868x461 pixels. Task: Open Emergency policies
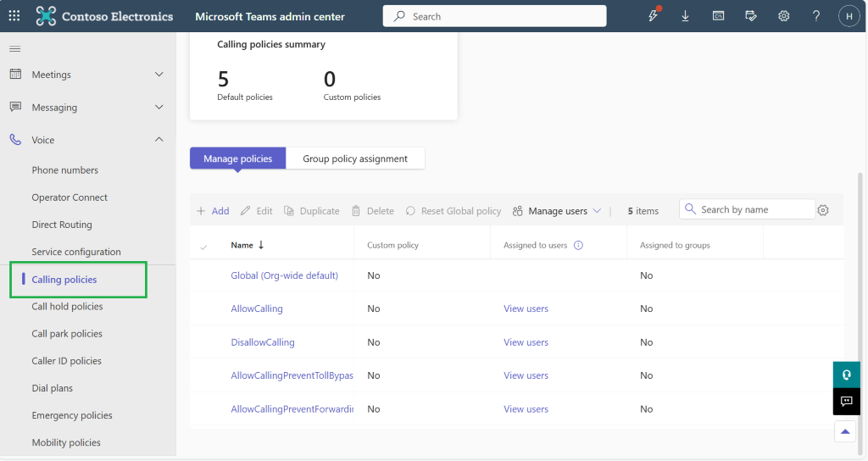click(72, 415)
